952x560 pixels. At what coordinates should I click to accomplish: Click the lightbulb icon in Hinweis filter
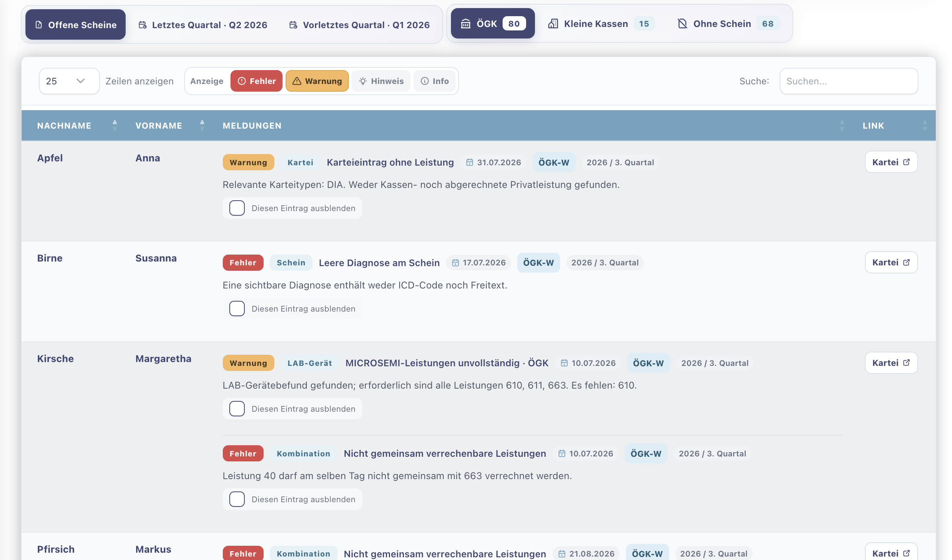(x=363, y=81)
